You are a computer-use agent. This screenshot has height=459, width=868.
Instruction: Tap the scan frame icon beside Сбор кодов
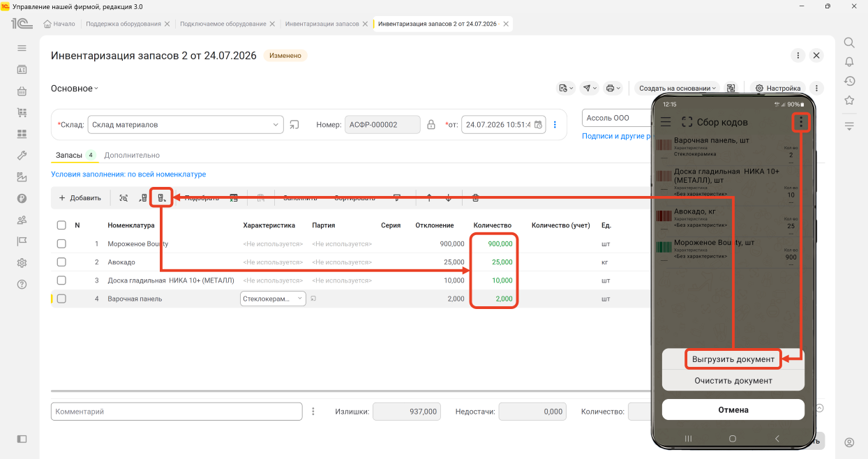click(x=687, y=122)
